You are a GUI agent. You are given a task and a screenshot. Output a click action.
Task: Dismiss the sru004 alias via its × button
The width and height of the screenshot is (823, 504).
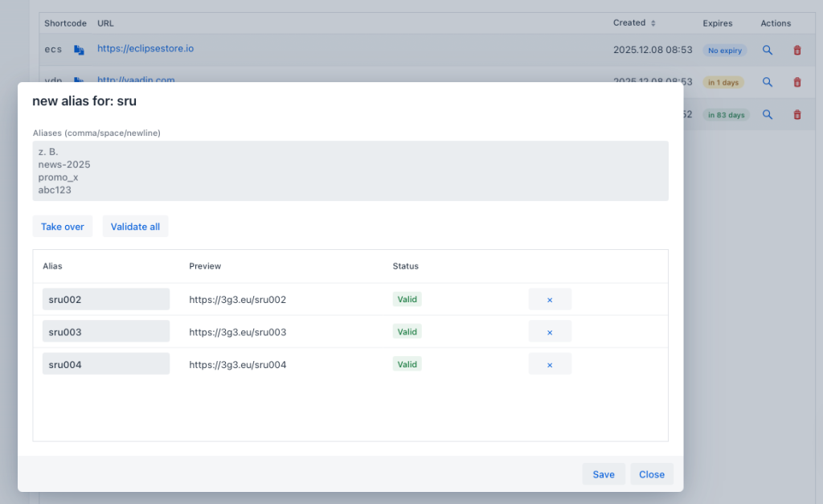[550, 363]
